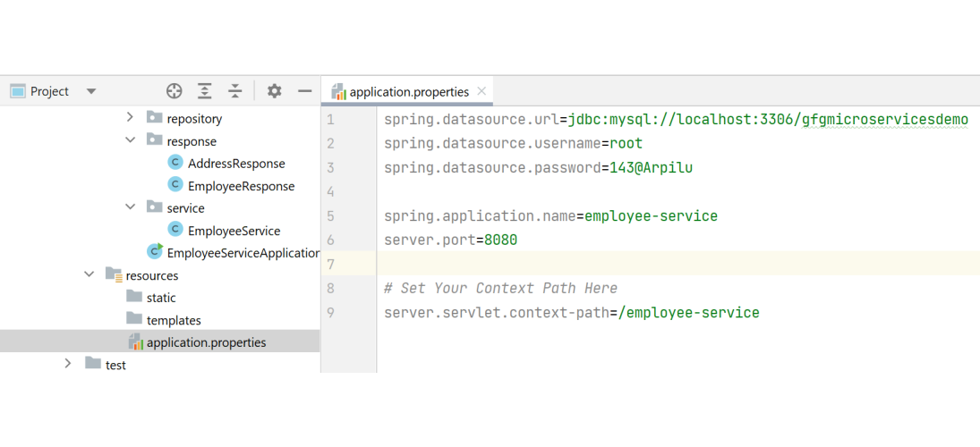This screenshot has width=980, height=447.
Task: Select the AddressResponse class icon
Action: click(175, 163)
